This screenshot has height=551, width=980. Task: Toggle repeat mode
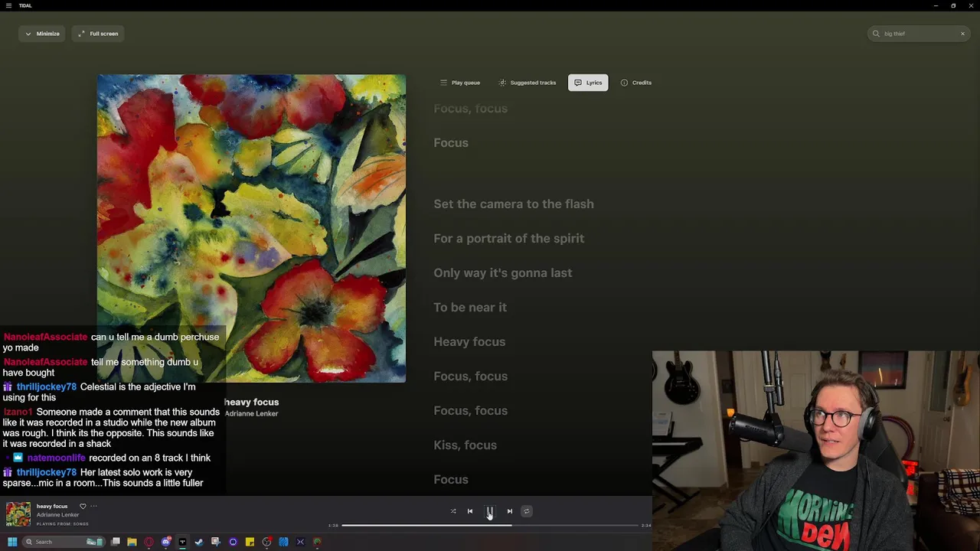[x=527, y=511]
